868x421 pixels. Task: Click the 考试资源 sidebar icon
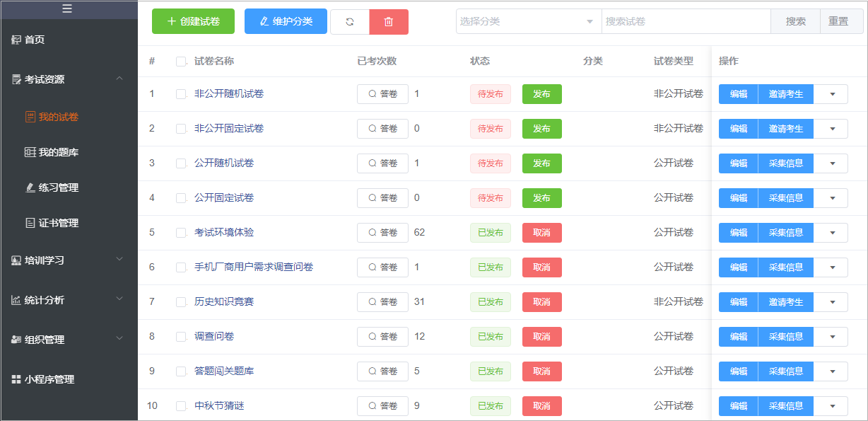(16, 79)
